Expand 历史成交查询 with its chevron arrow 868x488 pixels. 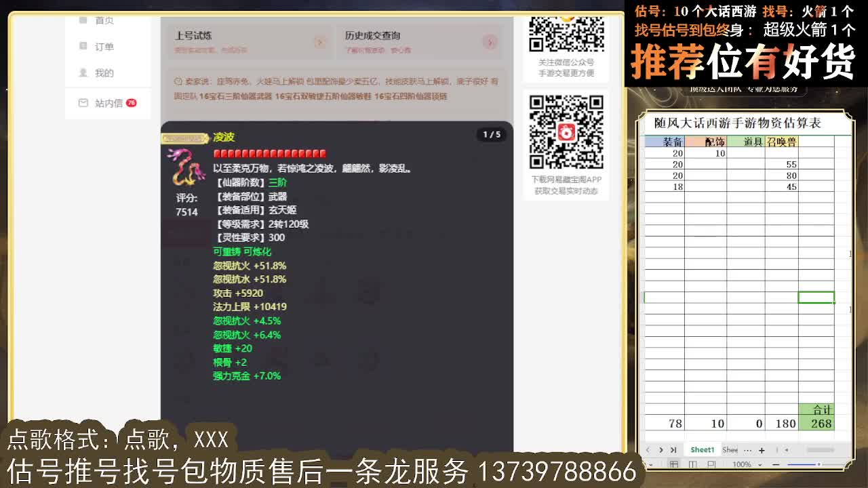click(490, 41)
